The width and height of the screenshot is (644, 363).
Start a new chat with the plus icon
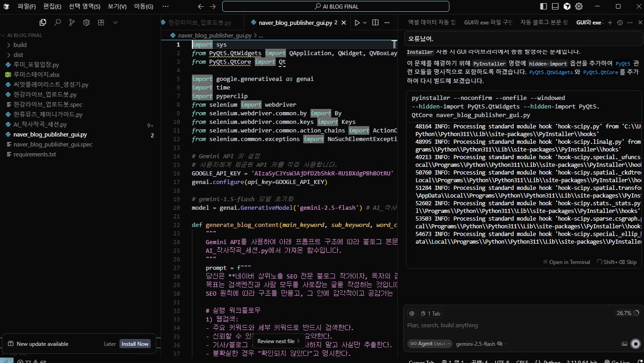(x=610, y=23)
